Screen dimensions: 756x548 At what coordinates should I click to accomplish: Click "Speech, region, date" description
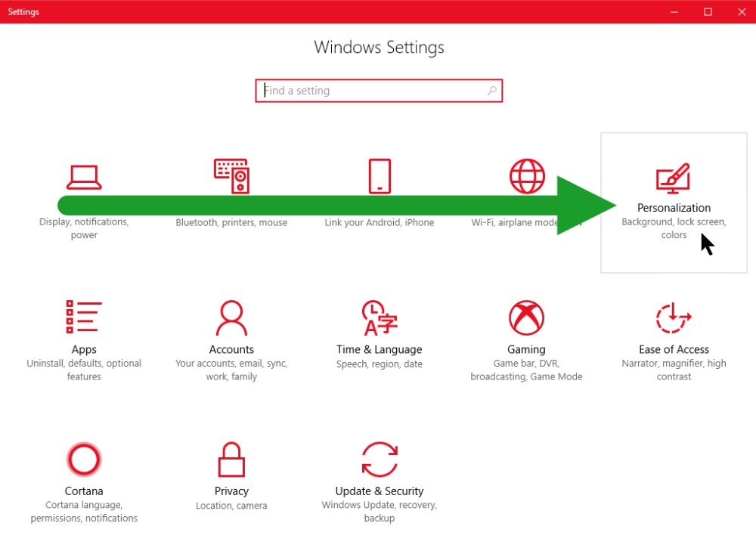pyautogui.click(x=380, y=364)
